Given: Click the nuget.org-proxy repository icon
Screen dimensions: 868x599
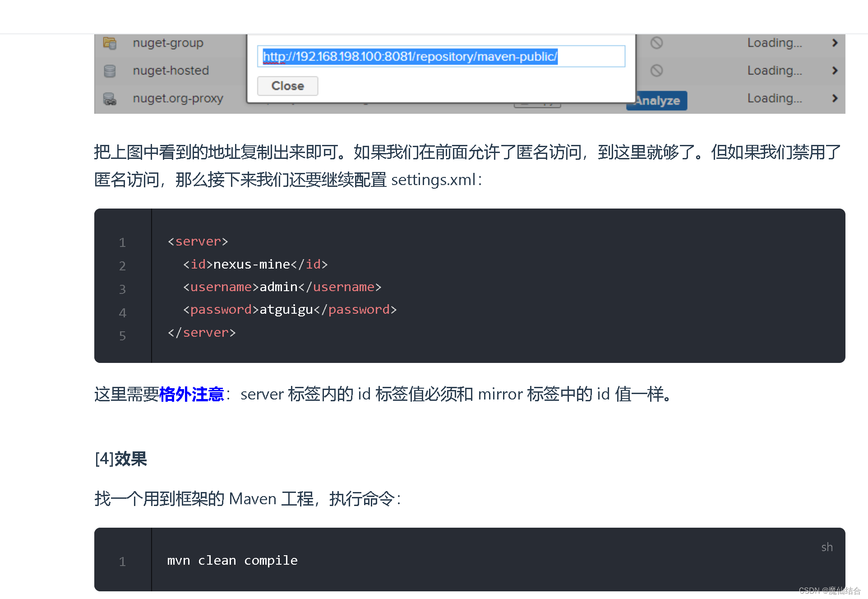Looking at the screenshot, I should [110, 99].
